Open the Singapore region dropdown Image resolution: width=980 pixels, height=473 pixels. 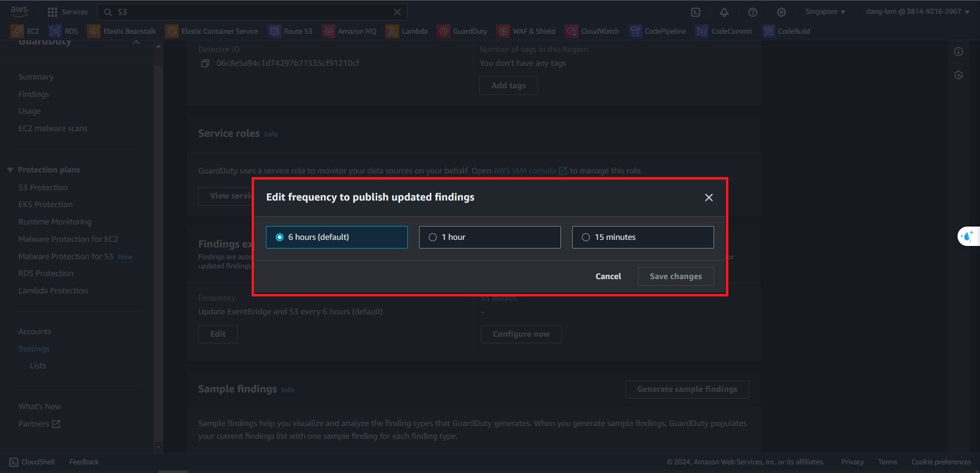[825, 12]
